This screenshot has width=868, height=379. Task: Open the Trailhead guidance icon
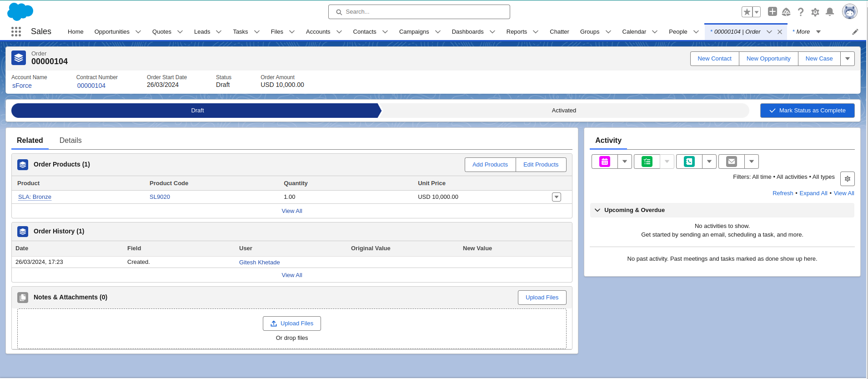[x=786, y=12]
